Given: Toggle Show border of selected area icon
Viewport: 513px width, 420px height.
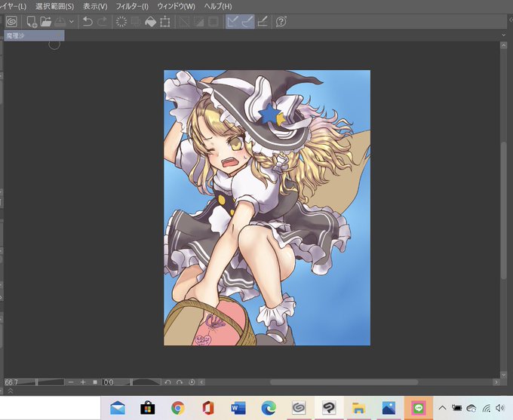Looking at the screenshot, I should click(213, 22).
